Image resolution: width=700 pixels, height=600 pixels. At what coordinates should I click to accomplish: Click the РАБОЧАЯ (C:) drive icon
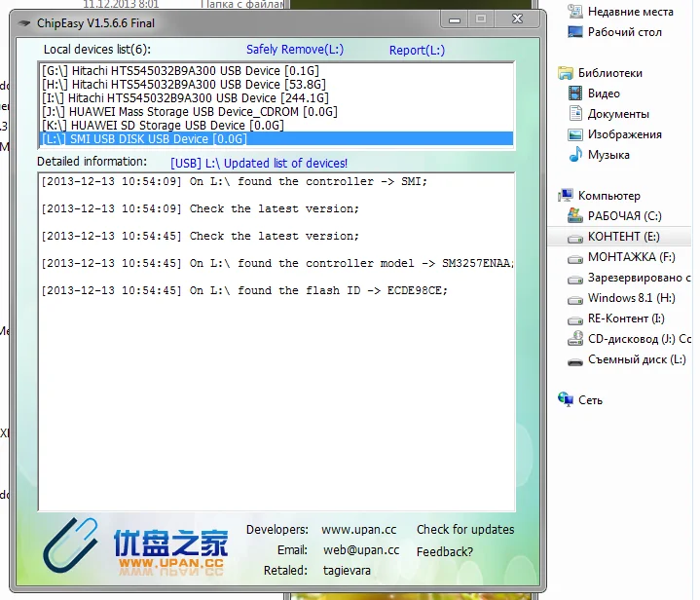click(x=575, y=215)
